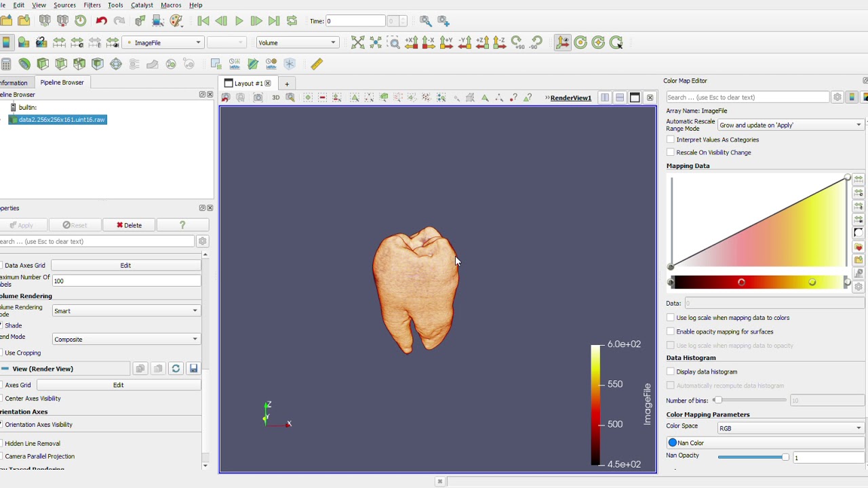Click the Time input field
The height and width of the screenshot is (488, 868).
[x=355, y=21]
